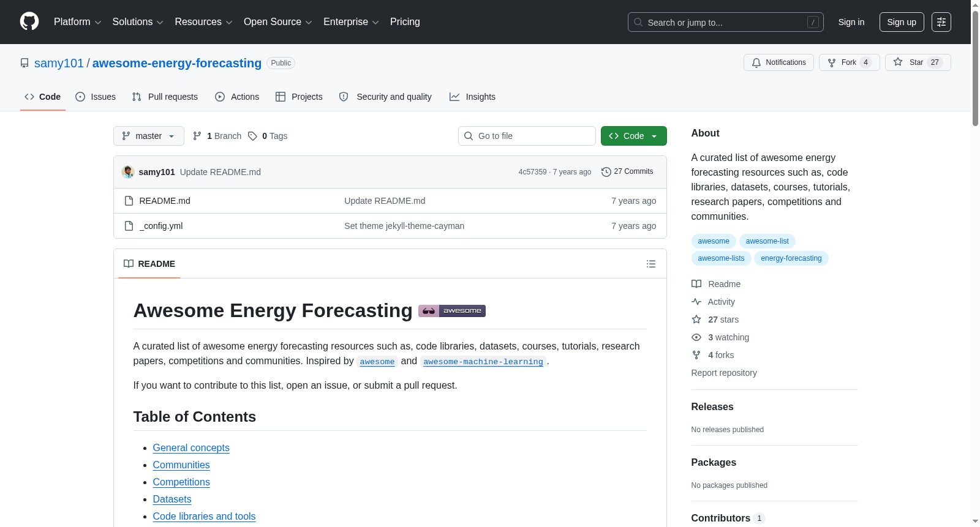This screenshot has width=980, height=527.
Task: Open the Releases section heading
Action: coord(712,407)
